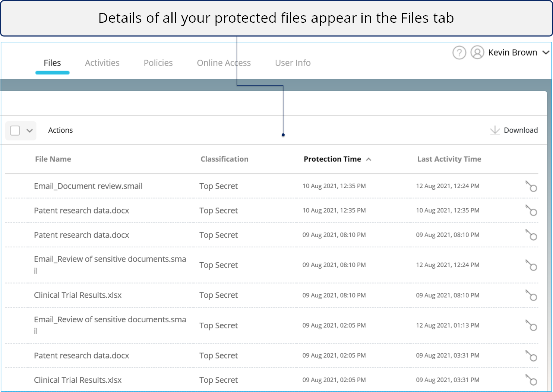Click the help question mark icon
Screen dimensions: 553x392
pyautogui.click(x=459, y=53)
